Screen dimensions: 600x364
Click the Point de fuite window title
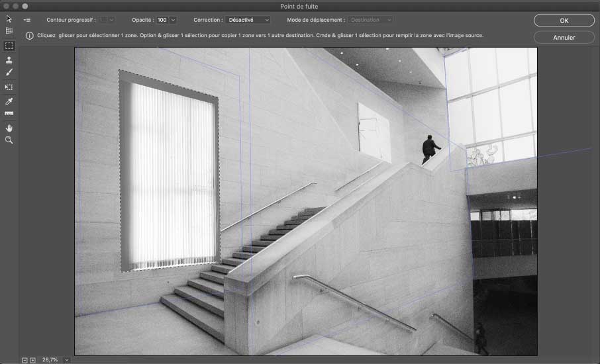[x=299, y=7]
